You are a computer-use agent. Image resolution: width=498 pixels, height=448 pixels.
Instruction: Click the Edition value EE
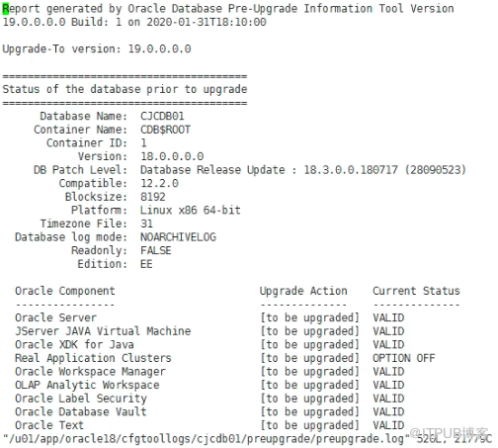coord(146,264)
